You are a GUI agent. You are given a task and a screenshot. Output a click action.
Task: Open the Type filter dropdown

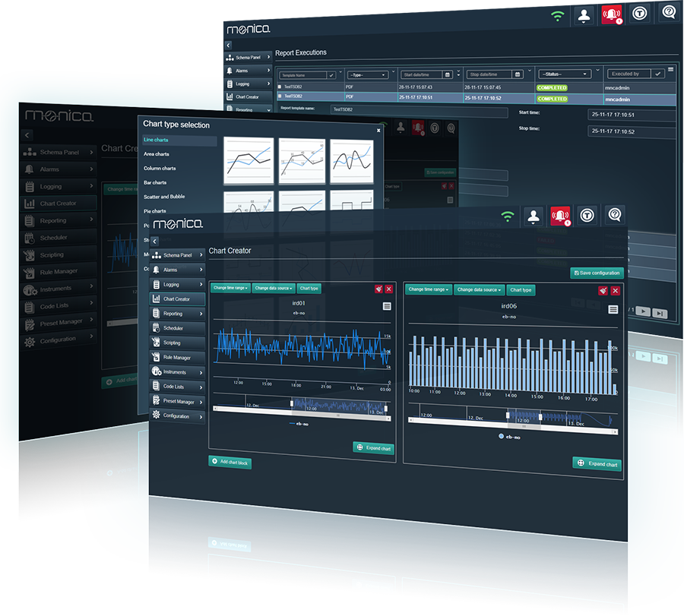pyautogui.click(x=367, y=75)
